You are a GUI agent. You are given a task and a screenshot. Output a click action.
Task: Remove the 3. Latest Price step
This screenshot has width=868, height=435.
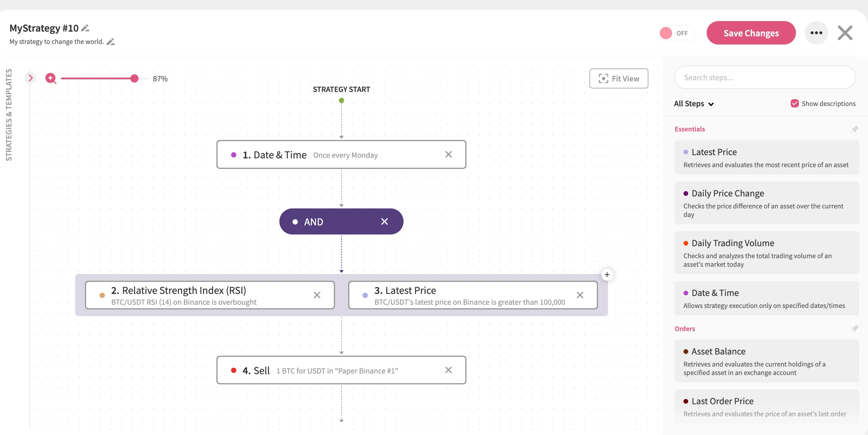point(580,295)
